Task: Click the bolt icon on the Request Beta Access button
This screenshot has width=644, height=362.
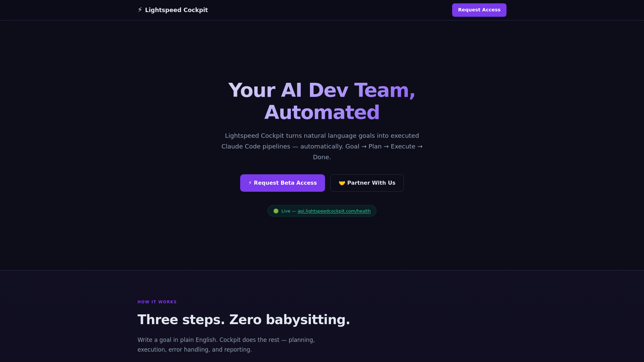Action: (250, 183)
